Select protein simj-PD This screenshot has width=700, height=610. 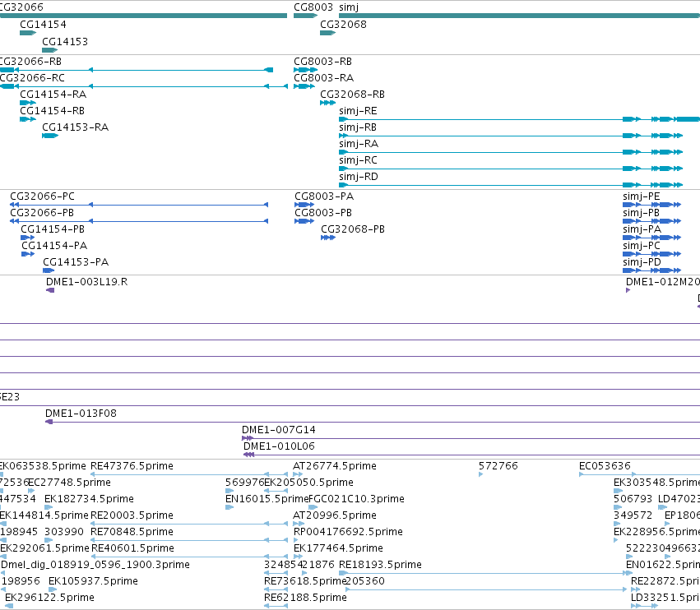coord(642,262)
